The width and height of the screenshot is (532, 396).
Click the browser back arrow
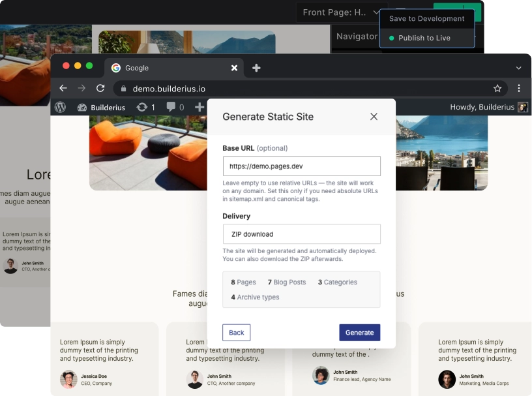coord(63,88)
